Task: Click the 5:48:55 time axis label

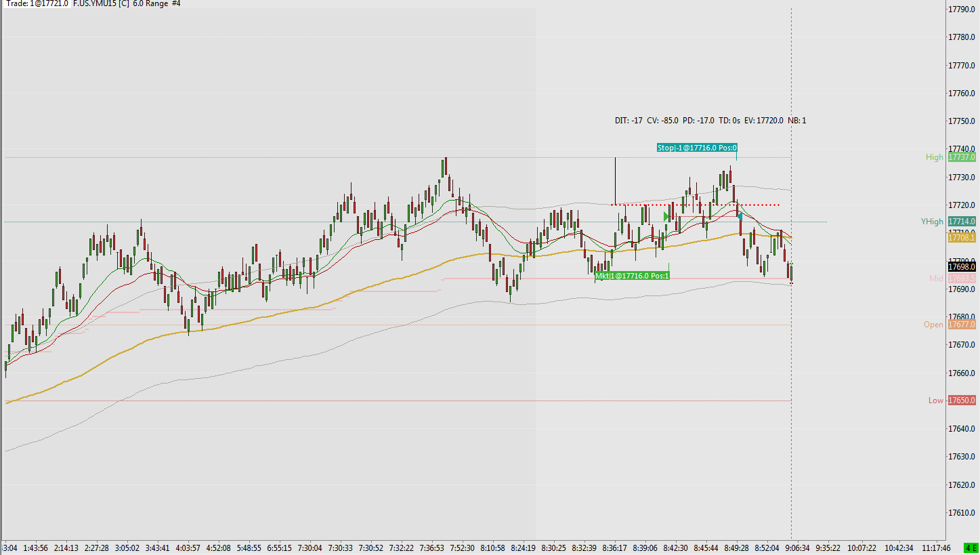Action: (x=249, y=548)
